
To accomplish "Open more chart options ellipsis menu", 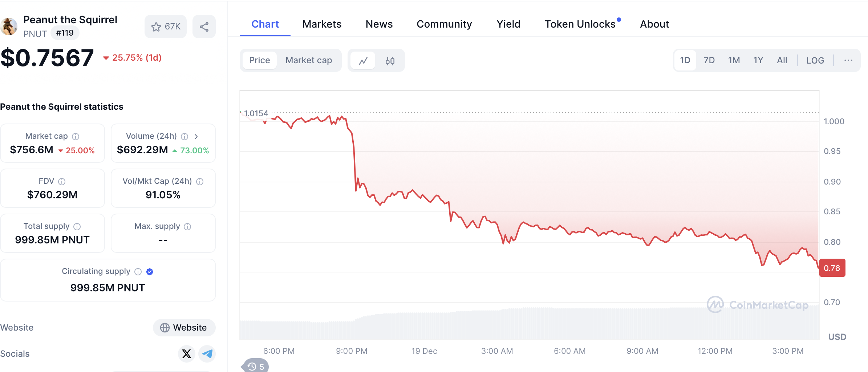I will (x=848, y=61).
